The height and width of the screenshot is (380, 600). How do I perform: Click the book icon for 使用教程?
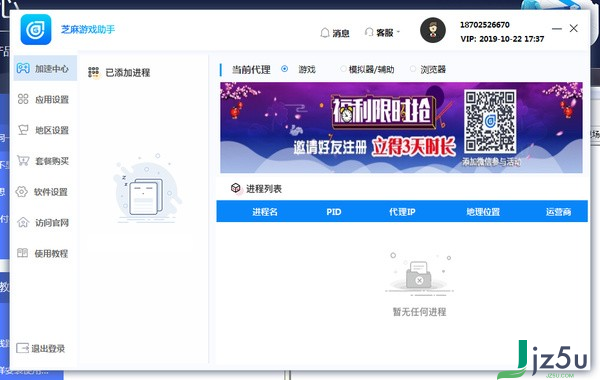[23, 253]
